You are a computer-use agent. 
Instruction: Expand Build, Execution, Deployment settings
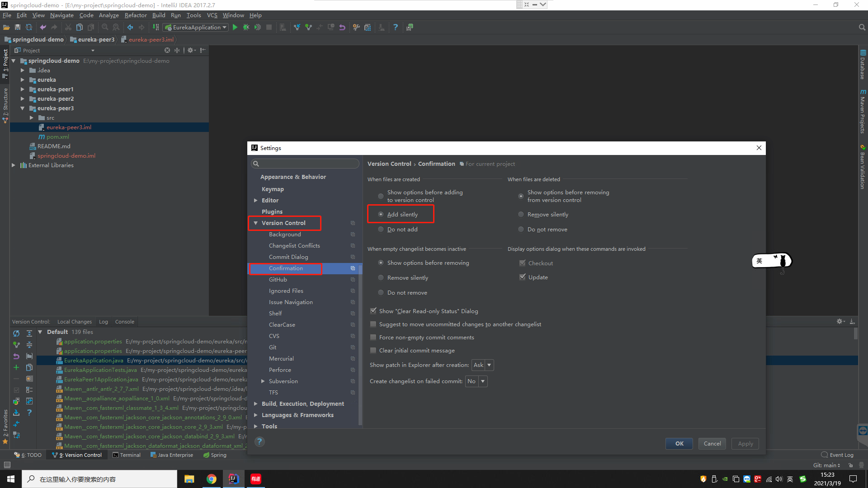[256, 404]
